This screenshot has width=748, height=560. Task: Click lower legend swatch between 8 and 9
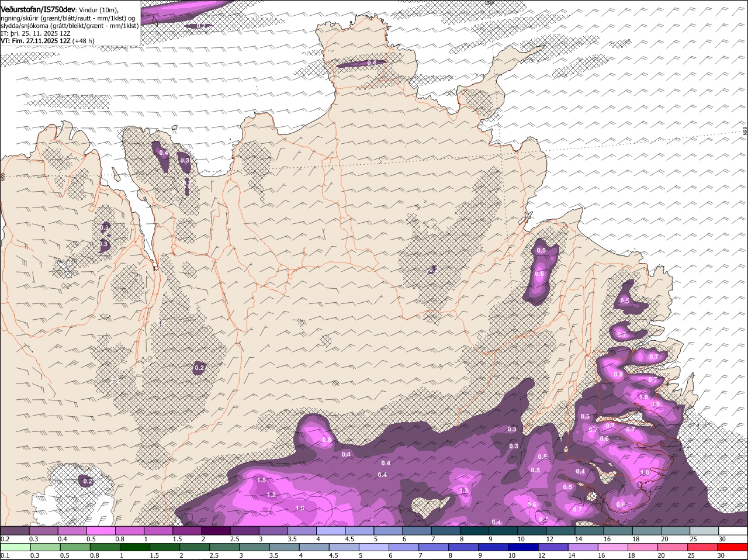[462, 547]
